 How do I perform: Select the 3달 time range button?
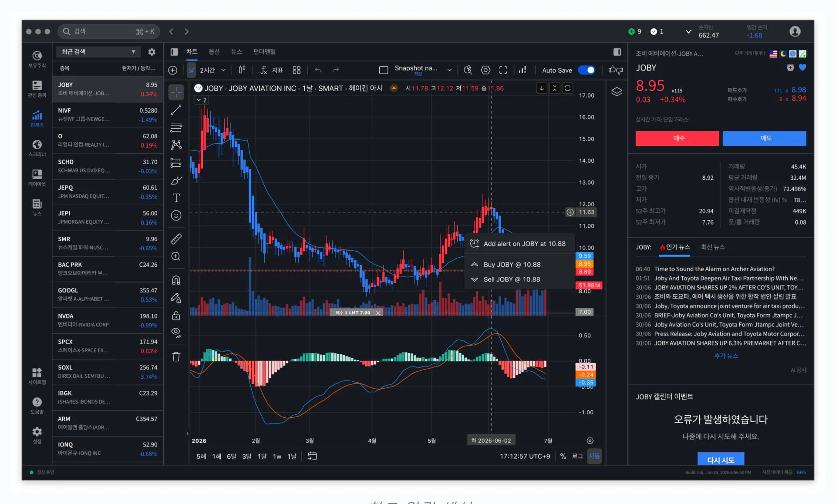point(247,456)
